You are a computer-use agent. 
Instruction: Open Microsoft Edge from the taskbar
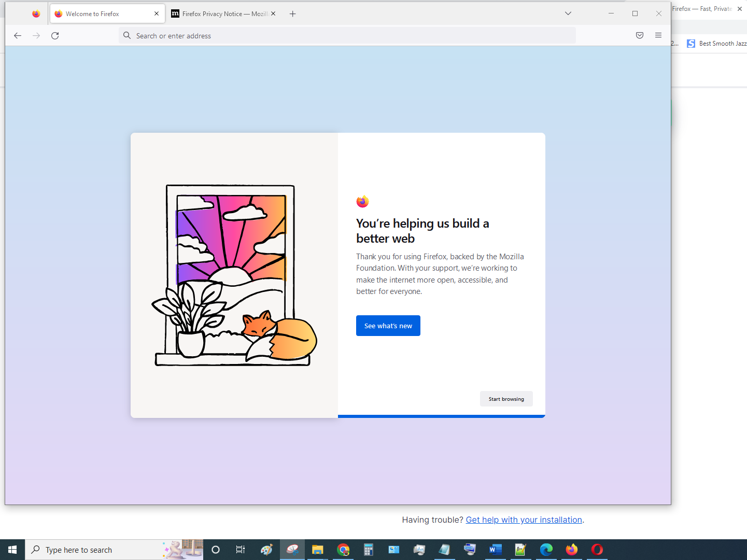[x=546, y=550]
